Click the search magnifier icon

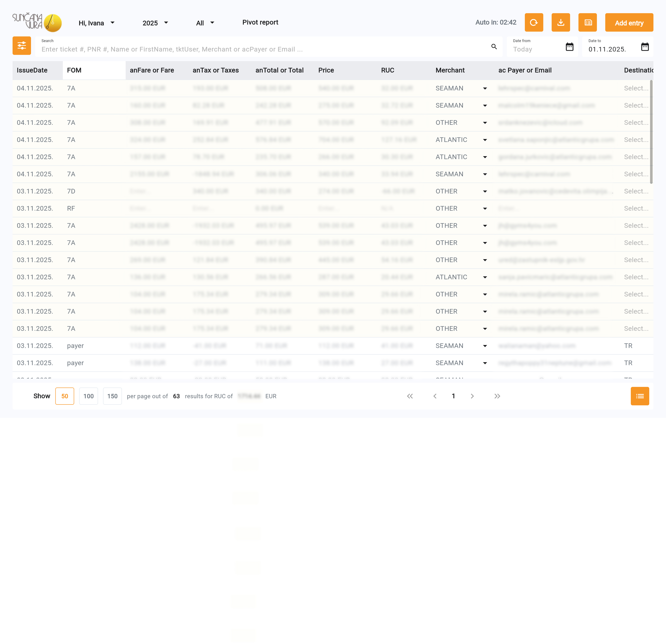tap(494, 46)
